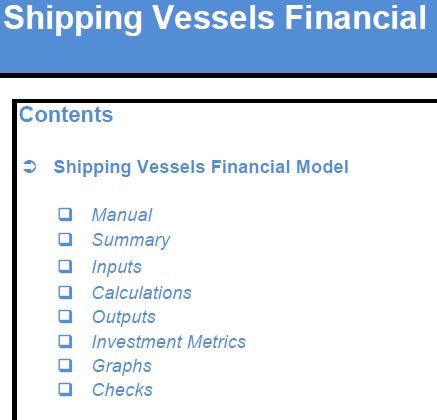Click the square bullet icon beside Checks
437x420 pixels.
[x=65, y=389]
